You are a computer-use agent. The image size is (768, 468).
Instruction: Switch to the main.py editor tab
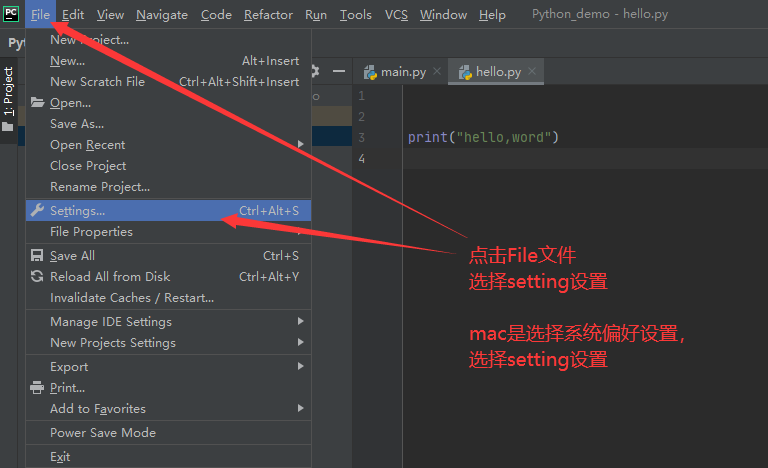tap(403, 72)
